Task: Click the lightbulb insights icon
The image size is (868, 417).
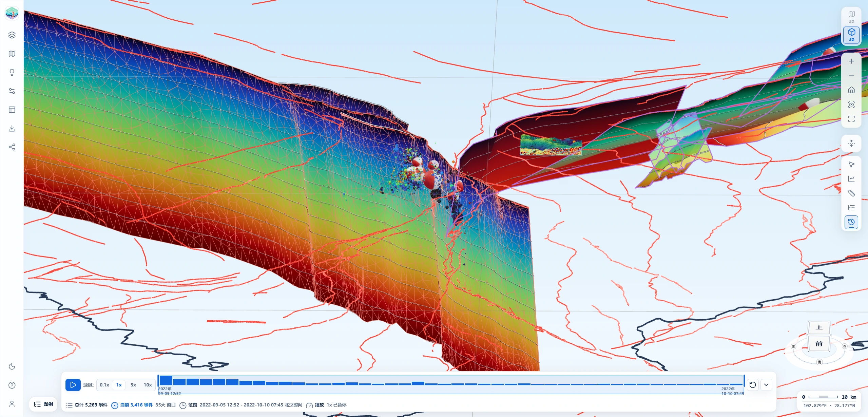Action: click(12, 72)
